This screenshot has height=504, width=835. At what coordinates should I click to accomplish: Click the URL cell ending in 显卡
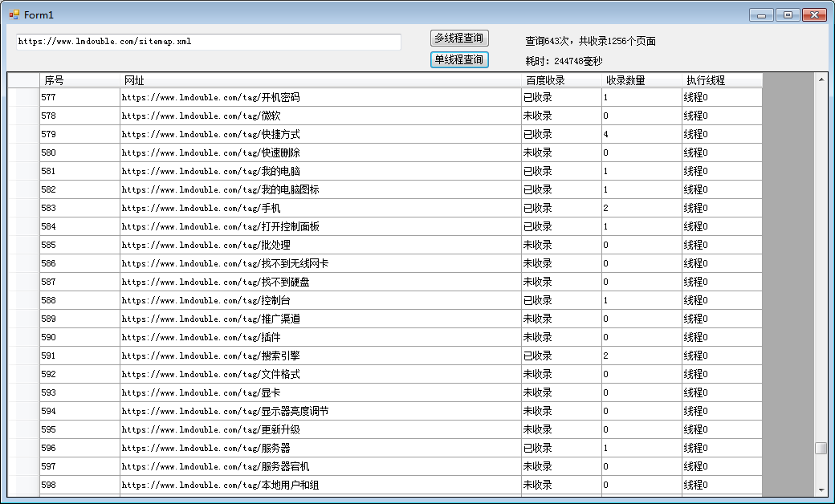click(x=320, y=392)
